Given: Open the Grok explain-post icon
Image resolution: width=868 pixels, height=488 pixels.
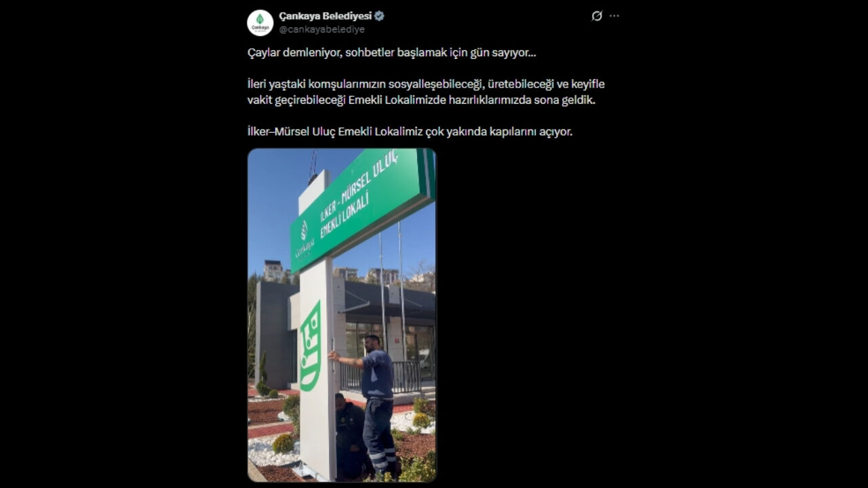Looking at the screenshot, I should click(597, 16).
